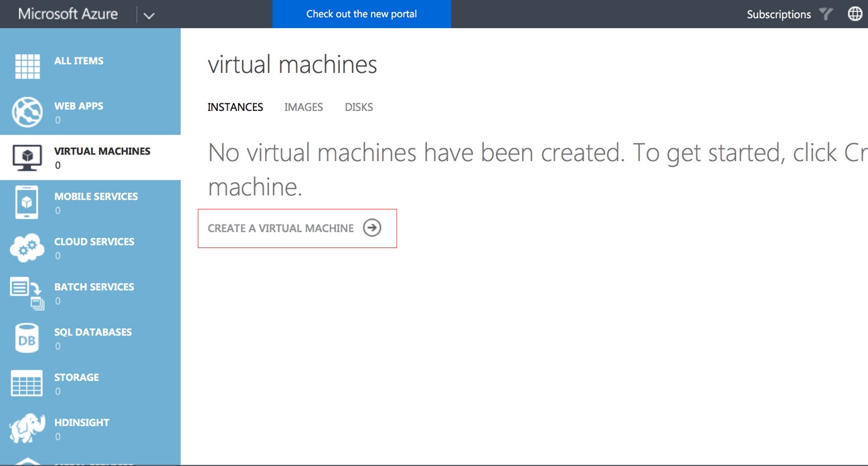Switch to the IMAGES tab

click(x=303, y=107)
